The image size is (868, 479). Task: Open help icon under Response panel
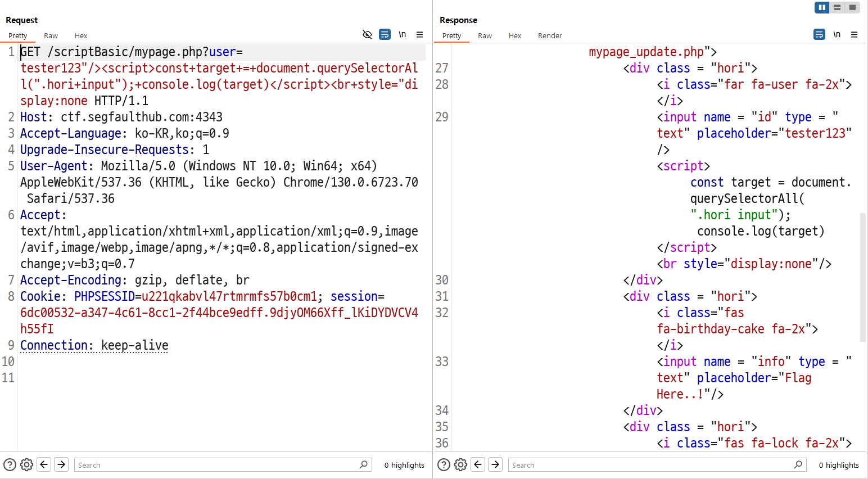[x=444, y=464]
